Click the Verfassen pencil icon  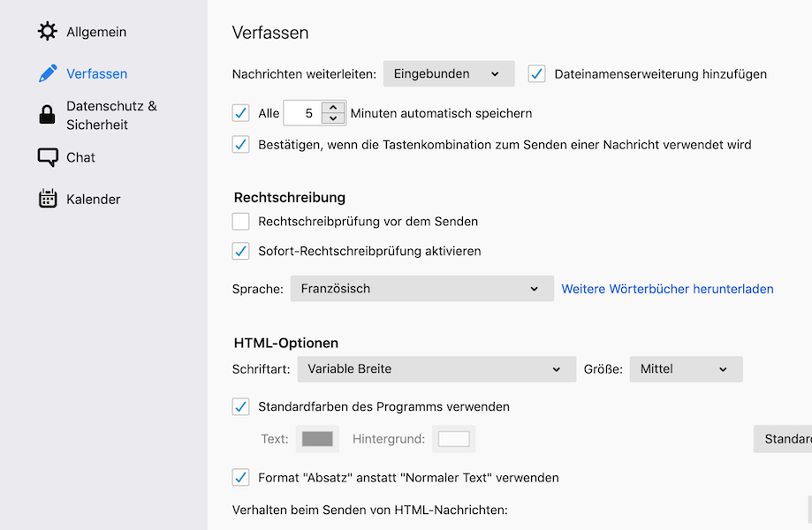coord(48,73)
